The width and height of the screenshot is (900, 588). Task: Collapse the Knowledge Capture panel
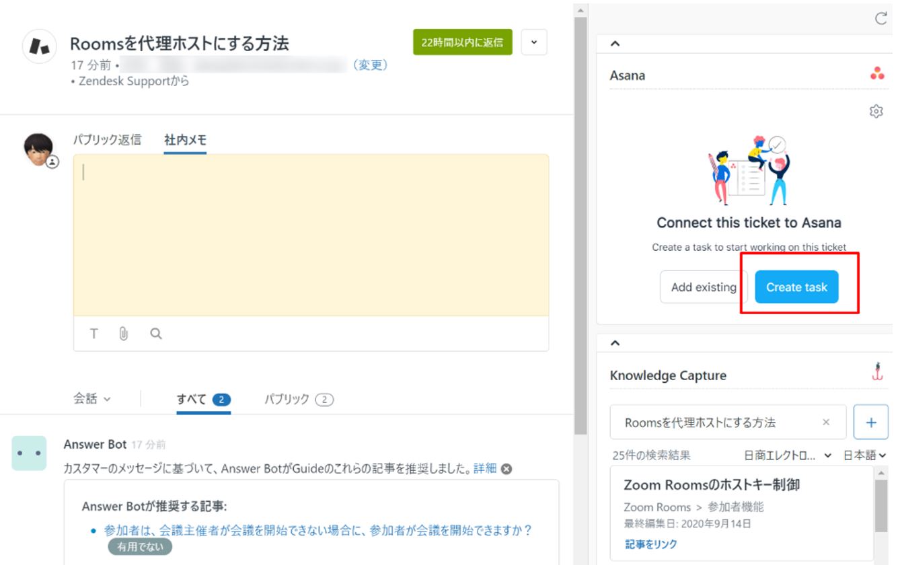tap(615, 343)
